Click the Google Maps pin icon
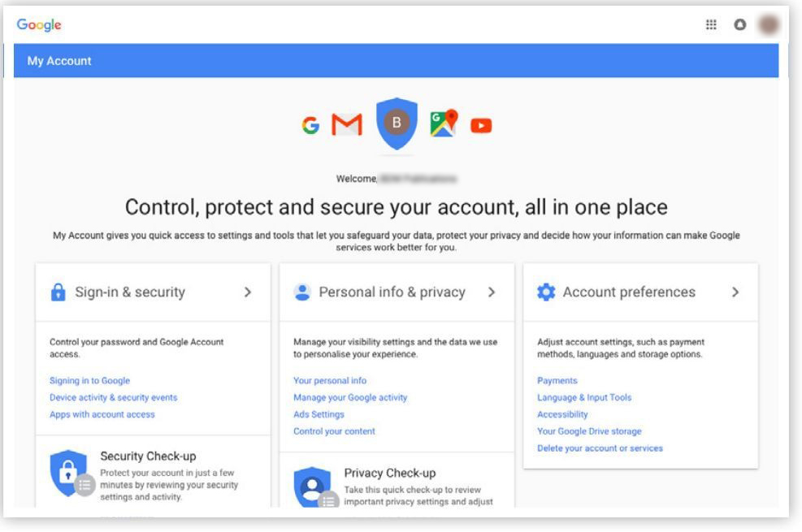This screenshot has width=802, height=532. tap(444, 123)
